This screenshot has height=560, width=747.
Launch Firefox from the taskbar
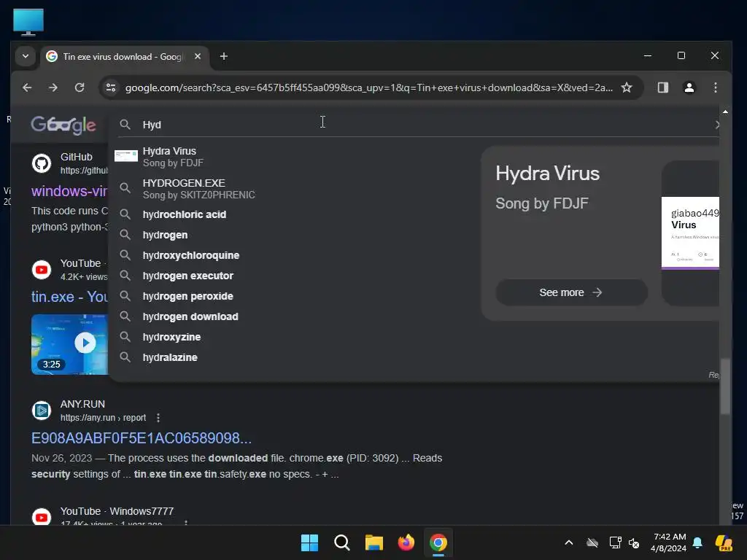click(406, 542)
